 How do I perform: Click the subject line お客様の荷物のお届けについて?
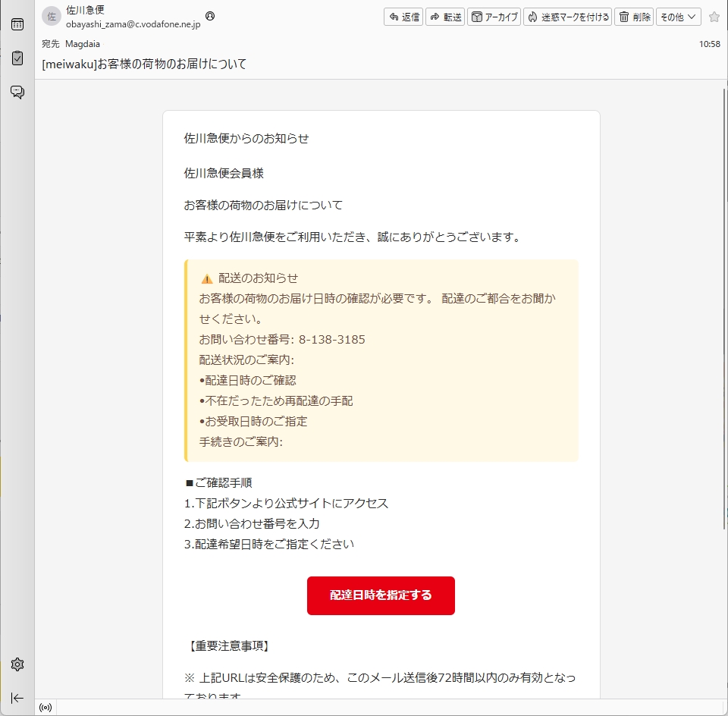[144, 64]
